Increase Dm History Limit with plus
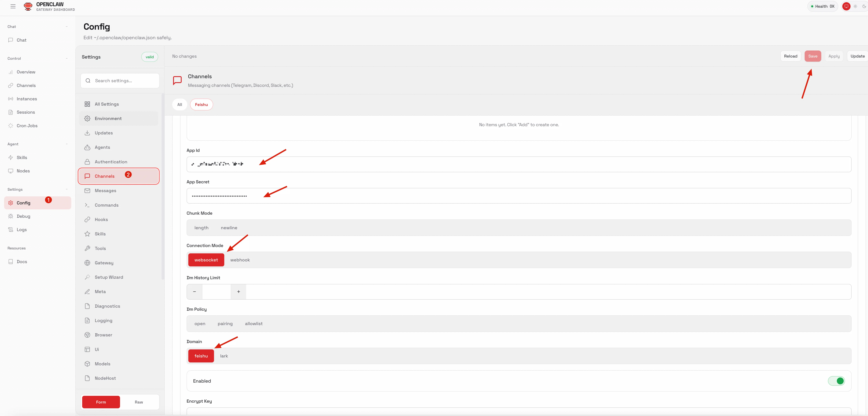The image size is (868, 416). click(238, 292)
